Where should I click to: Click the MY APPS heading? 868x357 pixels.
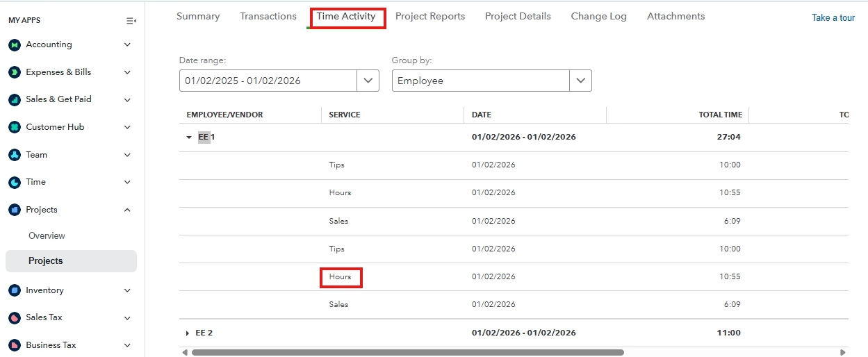(24, 21)
